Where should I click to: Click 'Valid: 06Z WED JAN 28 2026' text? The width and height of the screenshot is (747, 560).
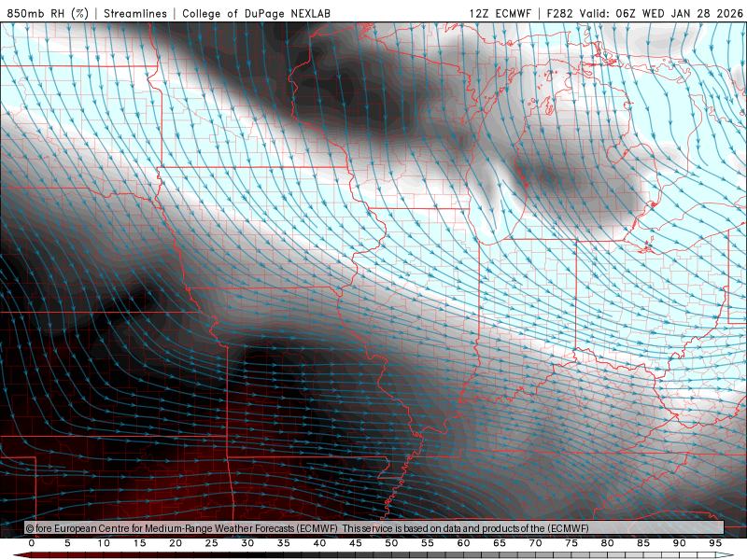pos(661,13)
